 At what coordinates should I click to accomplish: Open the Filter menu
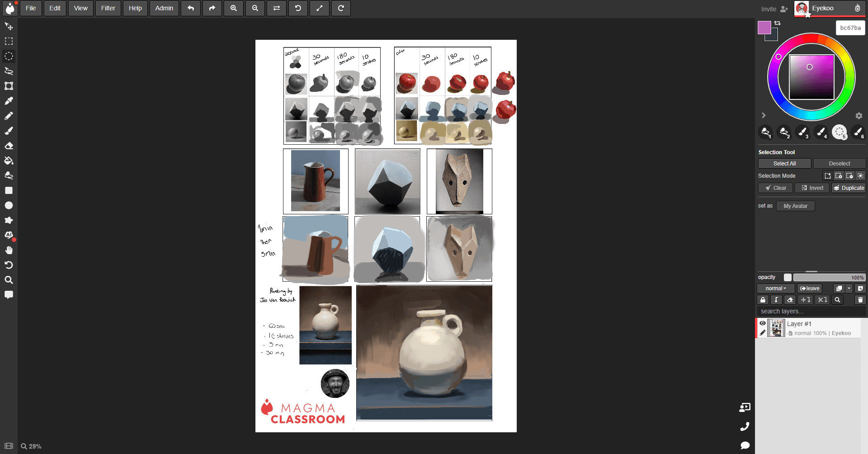108,8
